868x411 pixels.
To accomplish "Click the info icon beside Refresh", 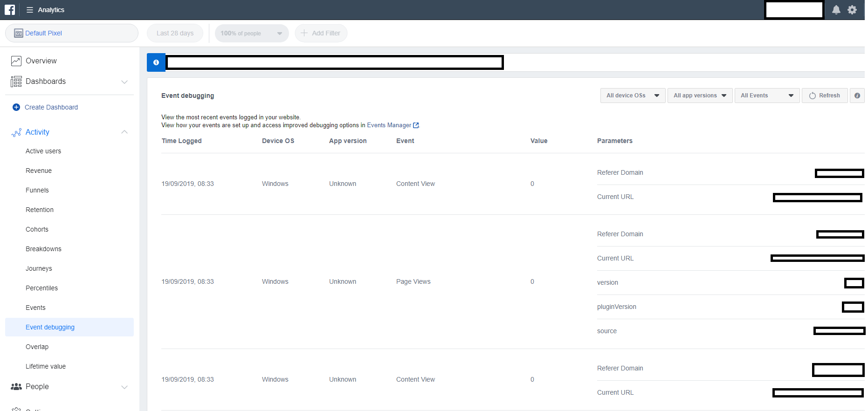I will coord(857,96).
